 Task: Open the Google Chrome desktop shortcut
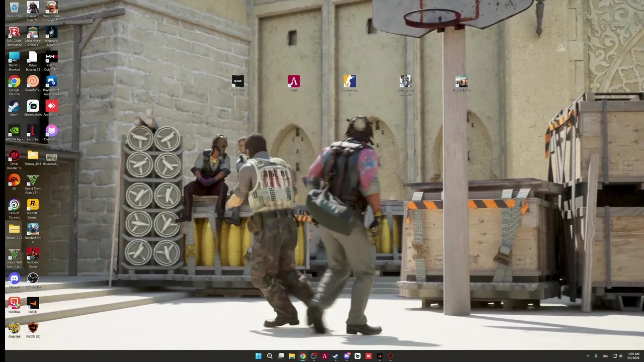14,84
